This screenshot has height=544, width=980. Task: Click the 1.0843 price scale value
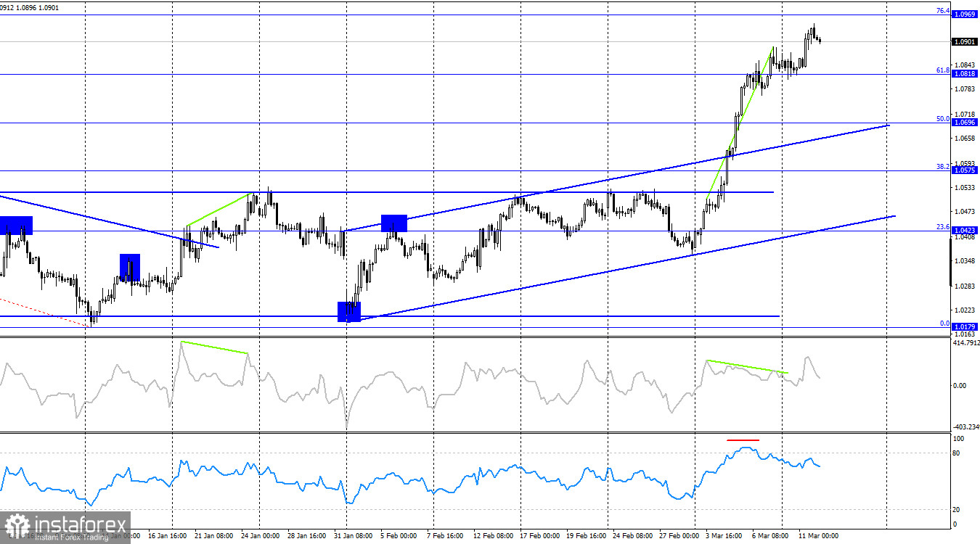965,65
